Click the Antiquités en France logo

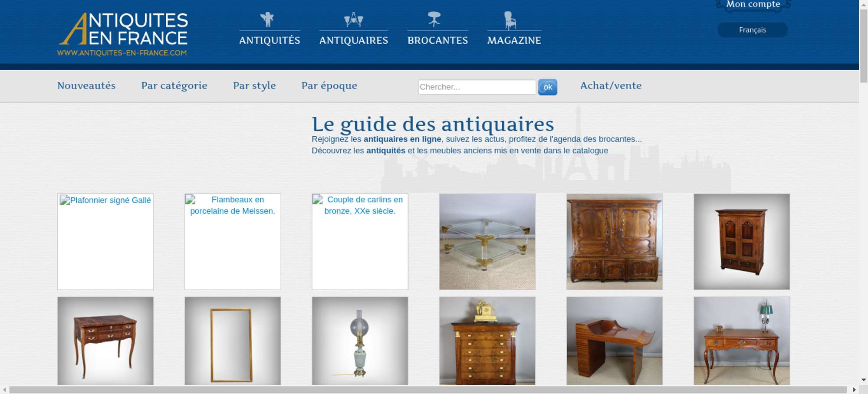(x=123, y=34)
